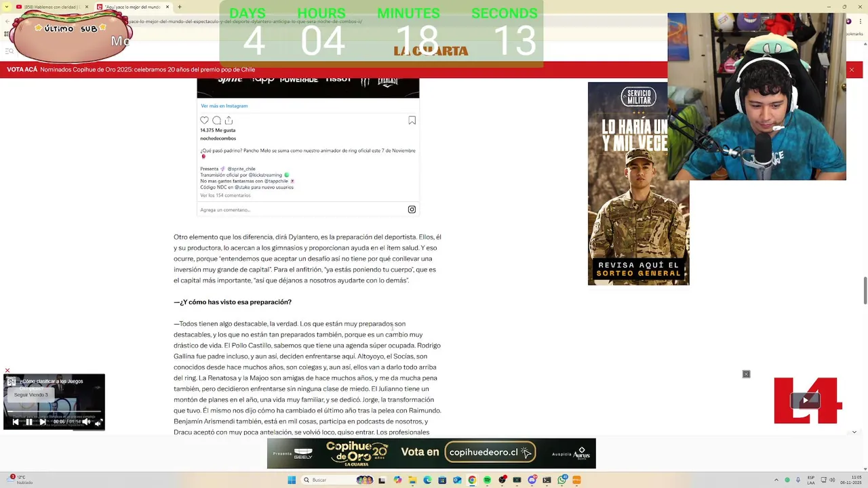Open Microsoft Edge from the taskbar
868x488 pixels.
[427, 480]
